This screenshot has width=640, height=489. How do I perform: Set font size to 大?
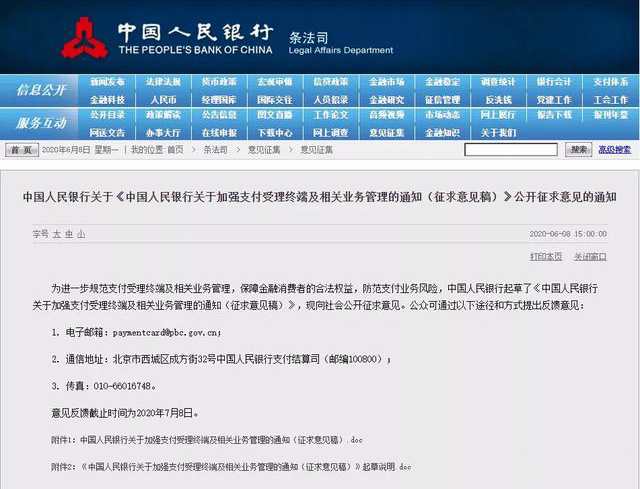coord(57,234)
